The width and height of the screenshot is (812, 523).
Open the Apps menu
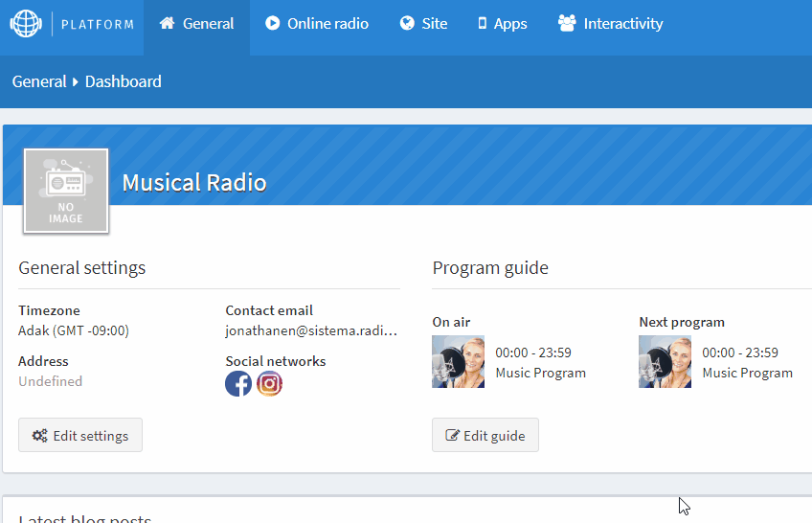pos(502,24)
